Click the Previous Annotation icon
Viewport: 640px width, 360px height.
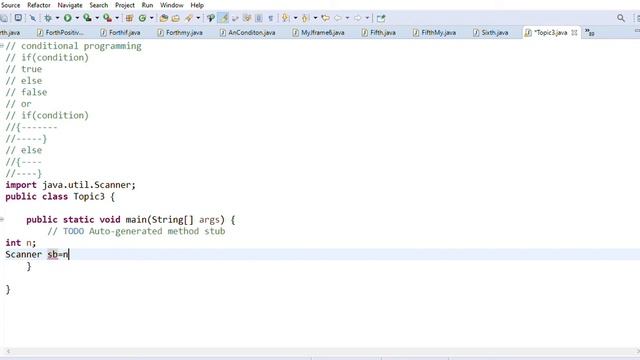click(x=305, y=18)
